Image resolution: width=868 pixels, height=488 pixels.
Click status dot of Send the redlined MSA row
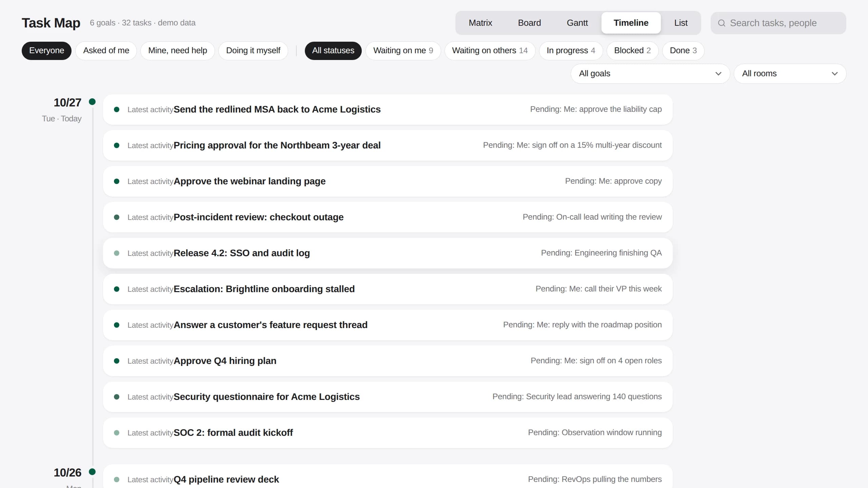pos(117,109)
